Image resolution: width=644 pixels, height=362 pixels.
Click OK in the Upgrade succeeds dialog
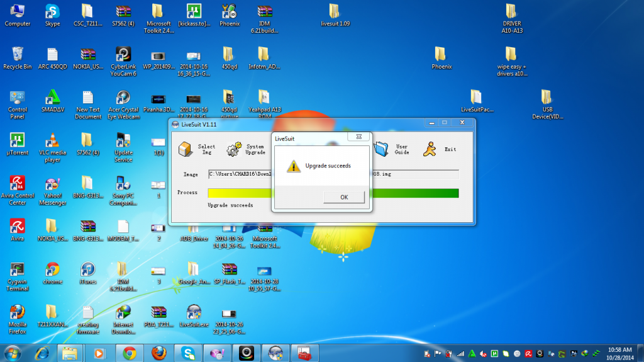[x=344, y=197]
